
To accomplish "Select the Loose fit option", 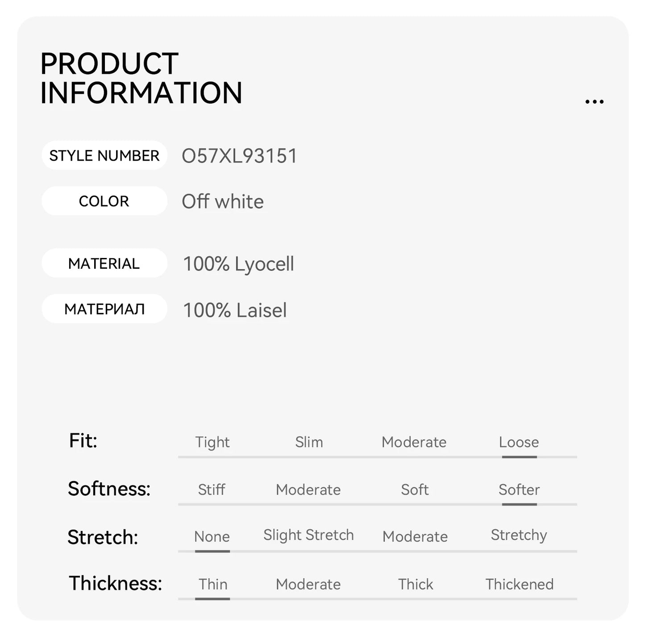I will tap(519, 442).
